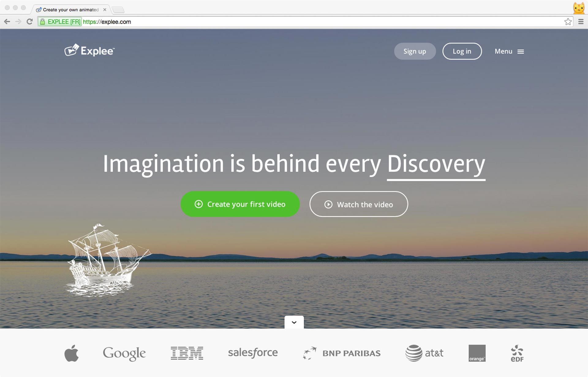
Task: Click the Salesforce logo
Action: [253, 353]
